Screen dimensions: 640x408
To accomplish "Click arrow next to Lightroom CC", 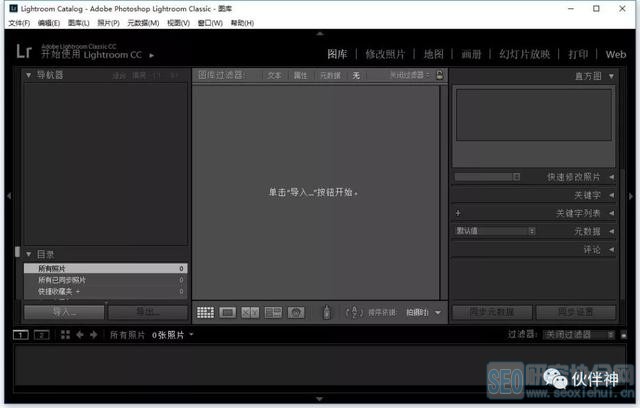I will point(151,55).
